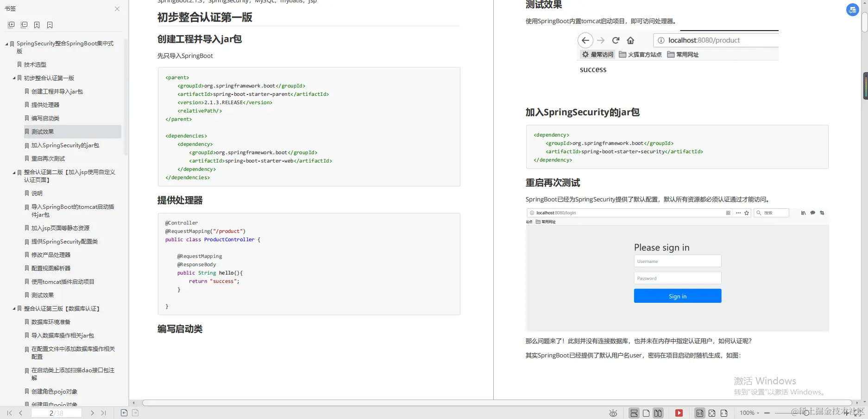Add a new bookmark in bookmarks panel
This screenshot has width=868, height=419.
click(37, 25)
